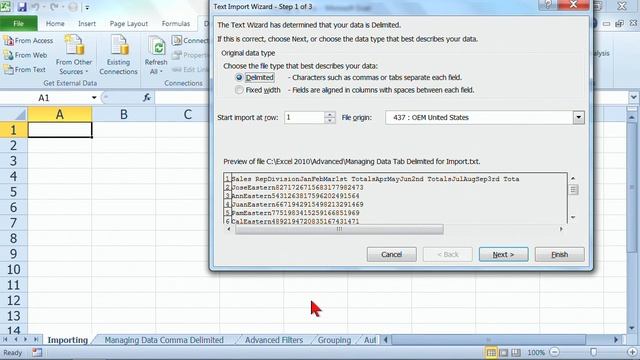Open the Name Box dropdown arrow

(94, 98)
